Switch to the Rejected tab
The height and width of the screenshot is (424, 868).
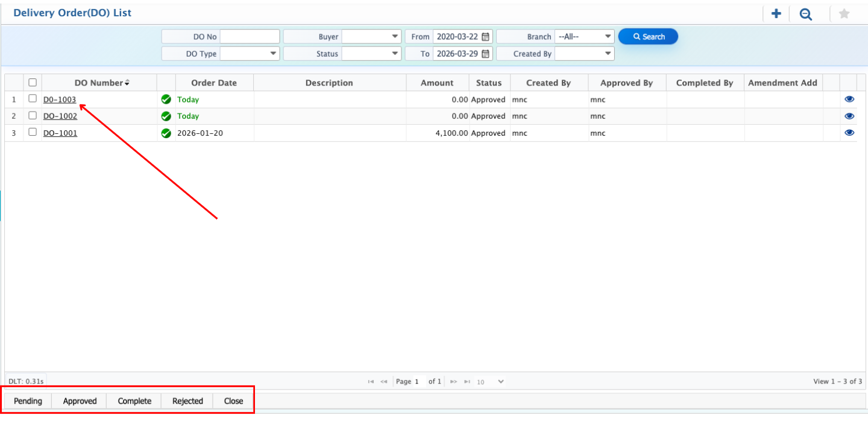pyautogui.click(x=187, y=400)
